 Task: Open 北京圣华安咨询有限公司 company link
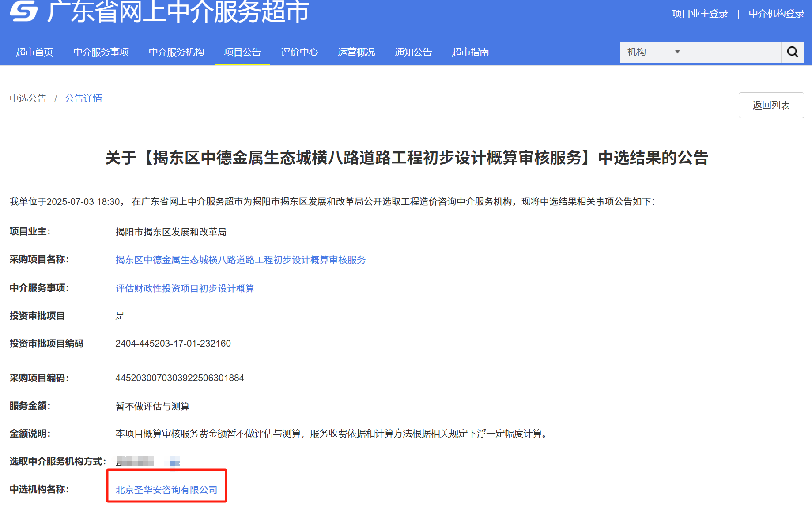click(x=166, y=490)
